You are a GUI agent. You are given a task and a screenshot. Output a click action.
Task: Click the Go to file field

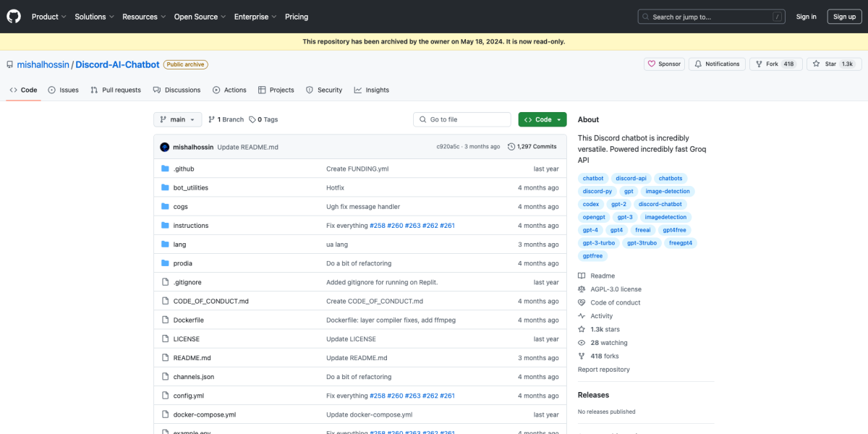click(463, 119)
